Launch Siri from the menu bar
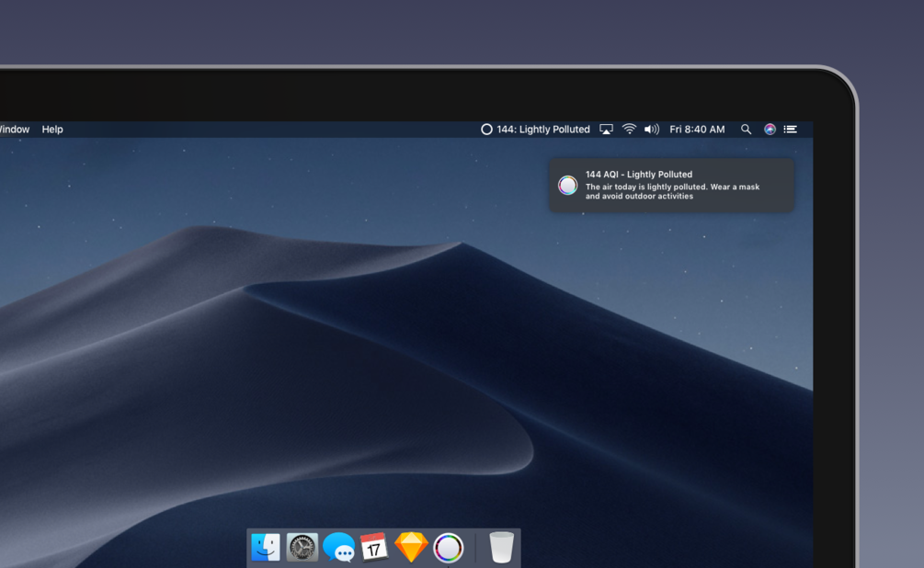The width and height of the screenshot is (924, 568). pyautogui.click(x=770, y=129)
